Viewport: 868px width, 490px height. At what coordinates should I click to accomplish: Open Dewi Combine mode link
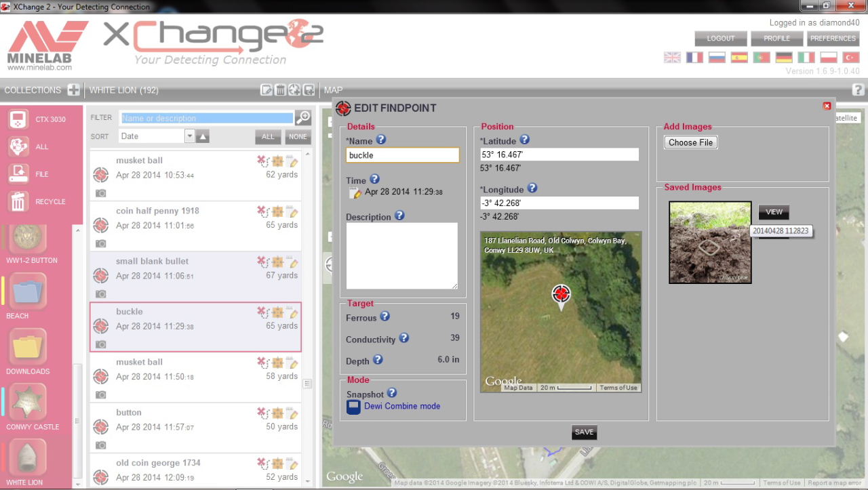pos(402,406)
